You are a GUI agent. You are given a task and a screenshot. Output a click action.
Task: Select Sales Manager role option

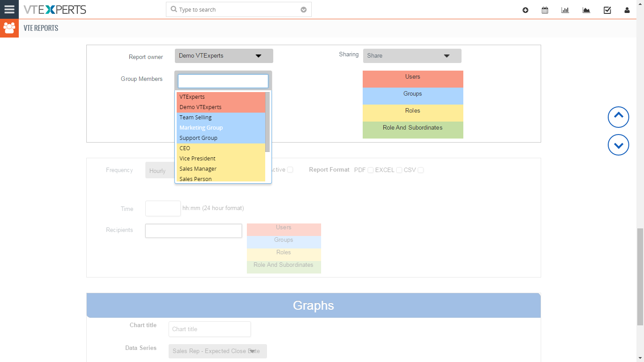(x=221, y=169)
